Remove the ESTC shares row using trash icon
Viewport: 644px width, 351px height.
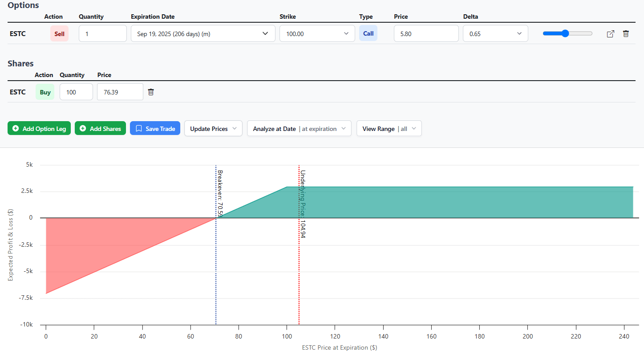pos(151,91)
